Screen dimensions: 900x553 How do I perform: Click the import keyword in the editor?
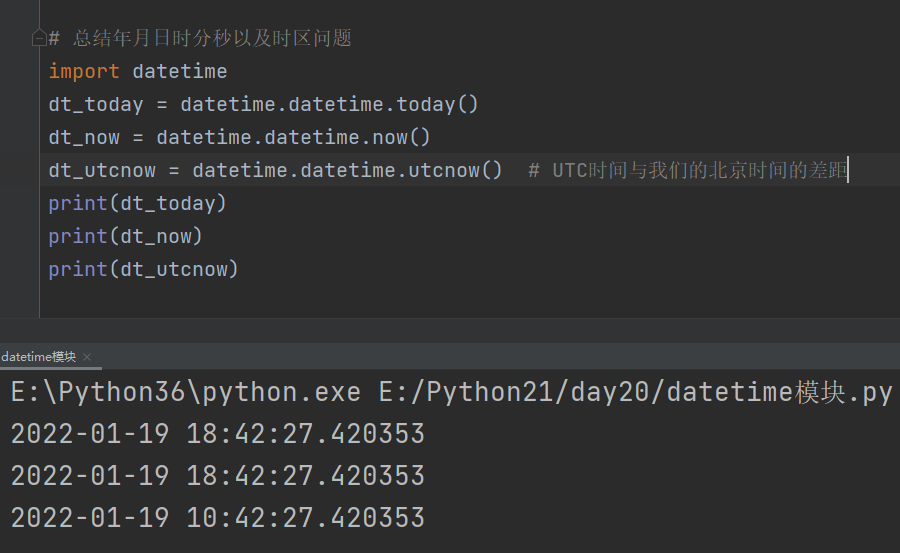(84, 71)
